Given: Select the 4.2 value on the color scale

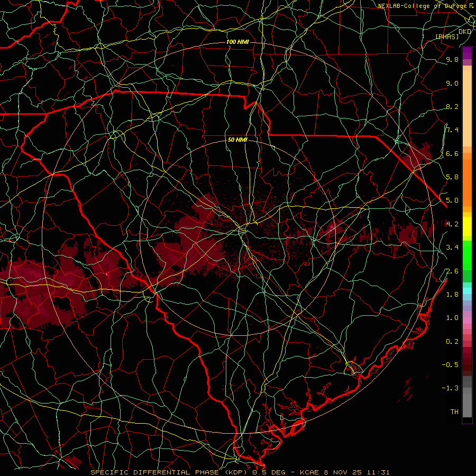Looking at the screenshot, I should [452, 224].
